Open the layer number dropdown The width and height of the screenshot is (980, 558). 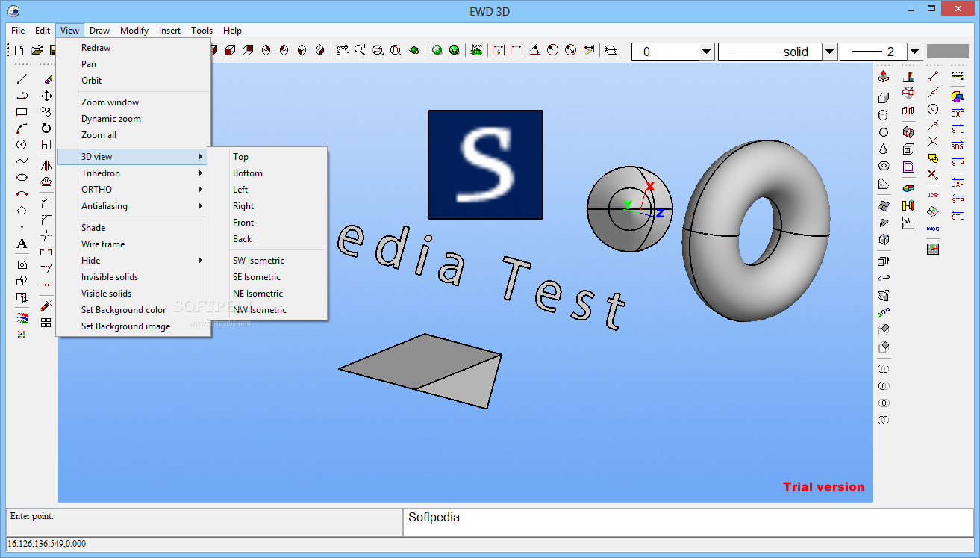(x=707, y=52)
